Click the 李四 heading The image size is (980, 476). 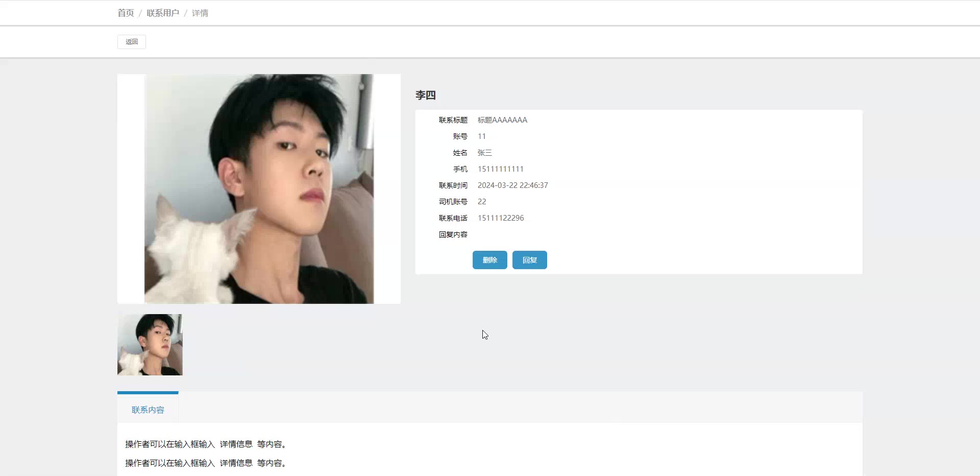[x=426, y=96]
